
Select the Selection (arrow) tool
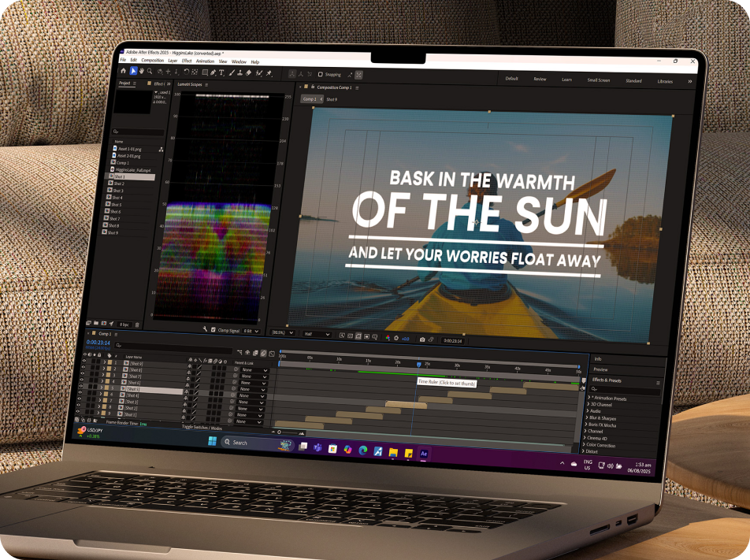pos(133,71)
